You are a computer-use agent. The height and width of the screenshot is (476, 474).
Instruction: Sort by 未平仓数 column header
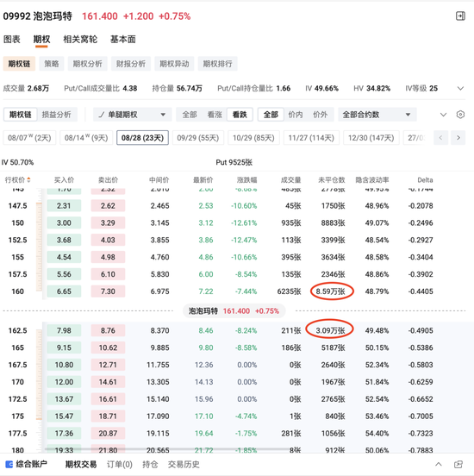point(332,180)
